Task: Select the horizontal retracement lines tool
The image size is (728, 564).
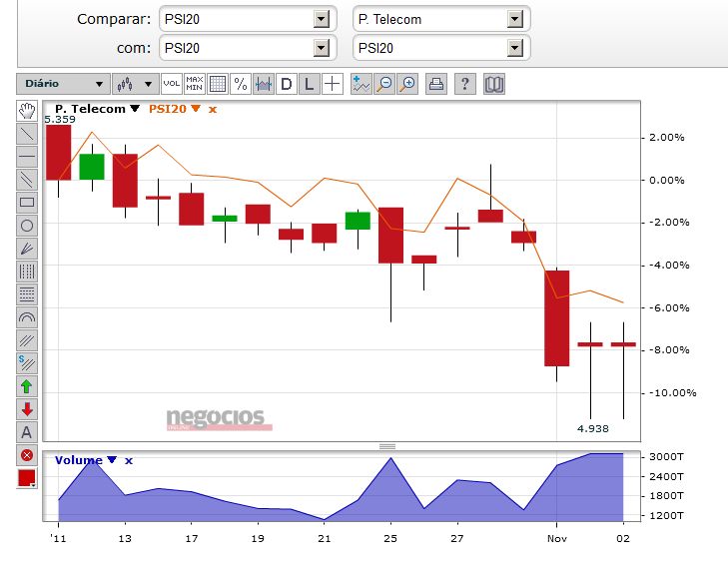Action: point(27,294)
